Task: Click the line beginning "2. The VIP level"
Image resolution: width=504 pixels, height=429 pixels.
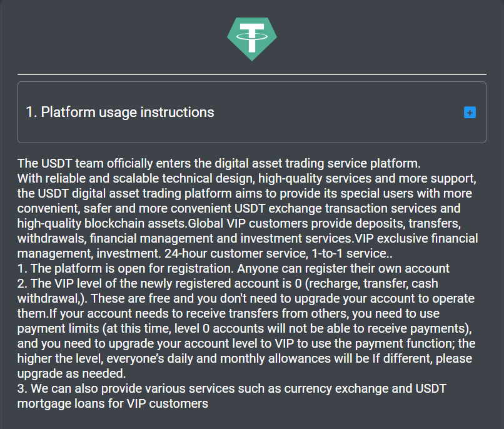Action: pyautogui.click(x=228, y=284)
